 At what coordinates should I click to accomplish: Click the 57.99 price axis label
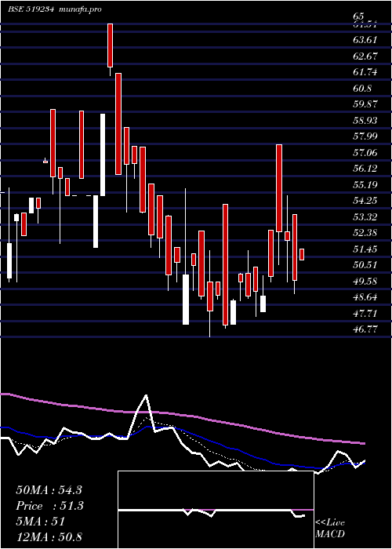(x=365, y=136)
